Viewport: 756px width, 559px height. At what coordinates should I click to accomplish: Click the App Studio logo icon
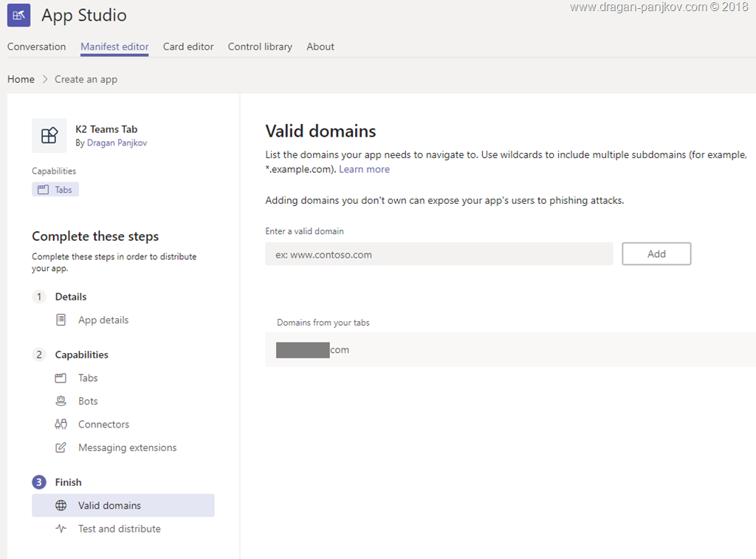[18, 15]
